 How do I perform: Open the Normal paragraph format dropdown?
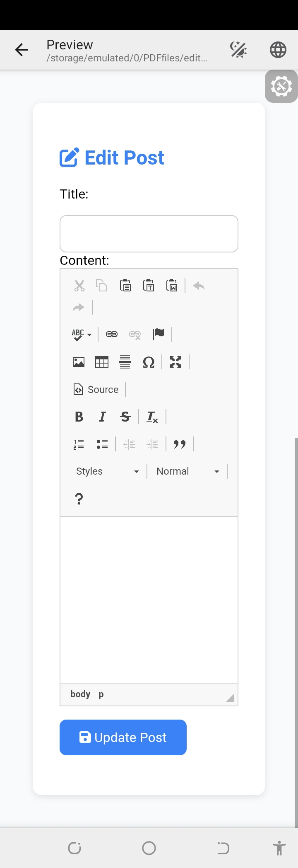coord(188,471)
